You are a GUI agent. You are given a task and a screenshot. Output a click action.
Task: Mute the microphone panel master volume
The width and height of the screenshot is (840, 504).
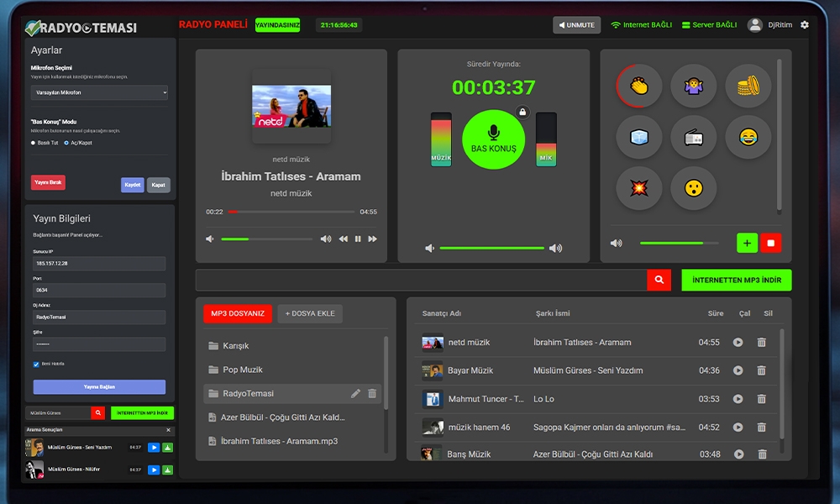click(x=429, y=248)
